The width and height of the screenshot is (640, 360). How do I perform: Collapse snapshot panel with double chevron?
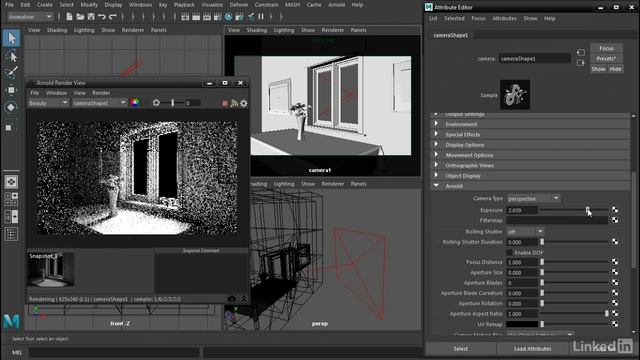[x=244, y=299]
